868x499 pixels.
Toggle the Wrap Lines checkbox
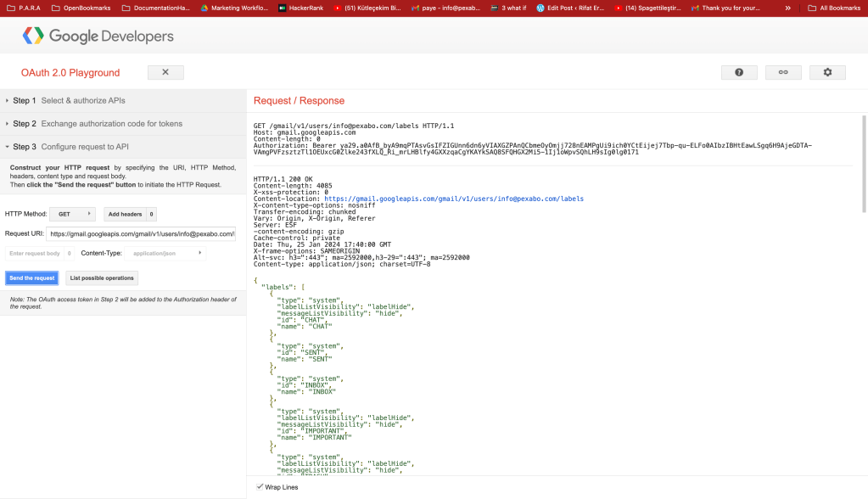tap(260, 487)
